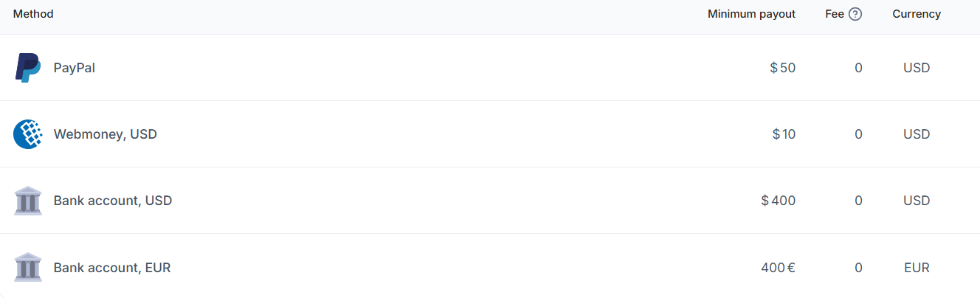Click the Minimum payout column header
Viewport: 980px width, 298px height.
(x=751, y=14)
